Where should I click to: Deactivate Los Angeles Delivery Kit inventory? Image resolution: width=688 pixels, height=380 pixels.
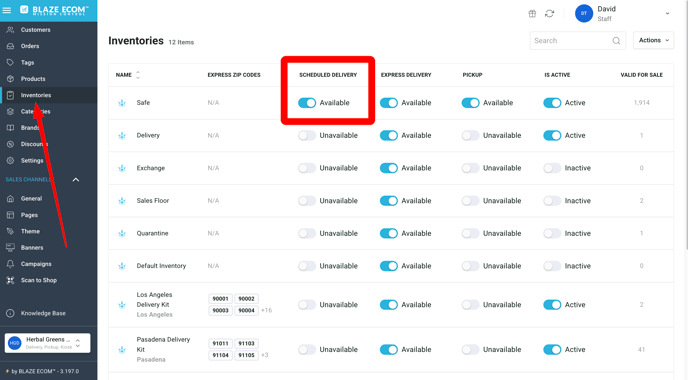click(552, 305)
